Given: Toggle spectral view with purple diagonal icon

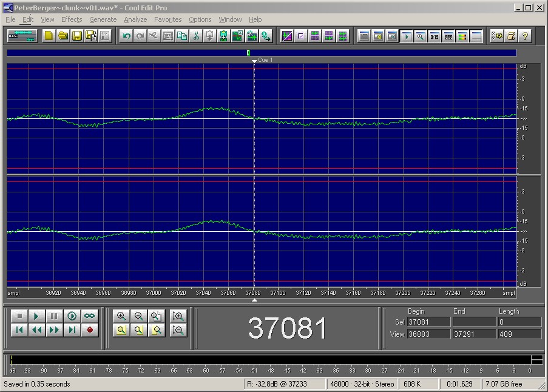Looking at the screenshot, I should (x=287, y=36).
